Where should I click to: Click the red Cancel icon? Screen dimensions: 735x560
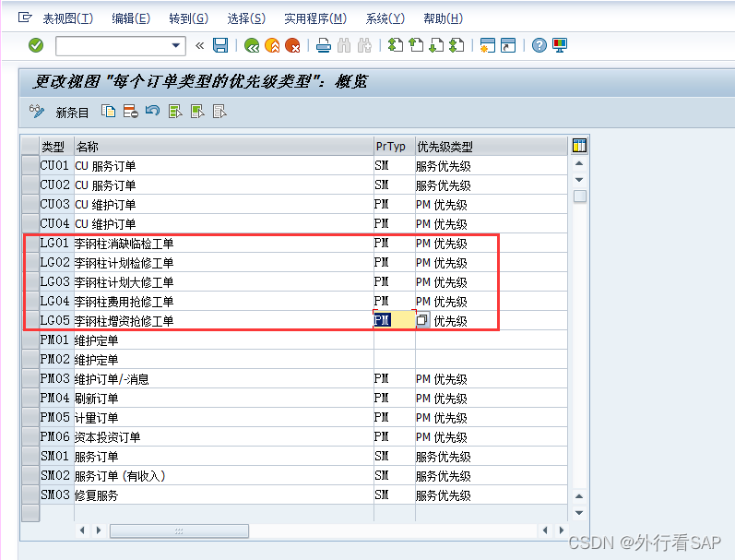[292, 45]
